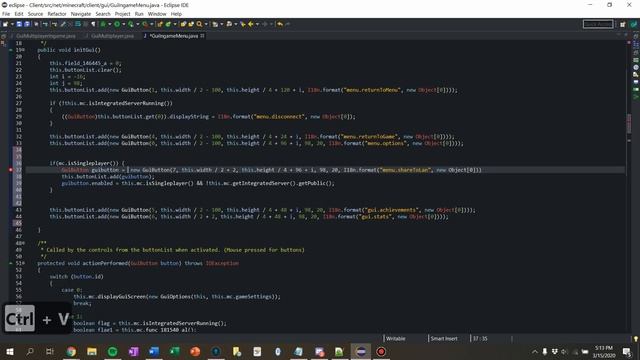Collapse the initGui method at line 19
The width and height of the screenshot is (640, 360).
(x=24, y=50)
